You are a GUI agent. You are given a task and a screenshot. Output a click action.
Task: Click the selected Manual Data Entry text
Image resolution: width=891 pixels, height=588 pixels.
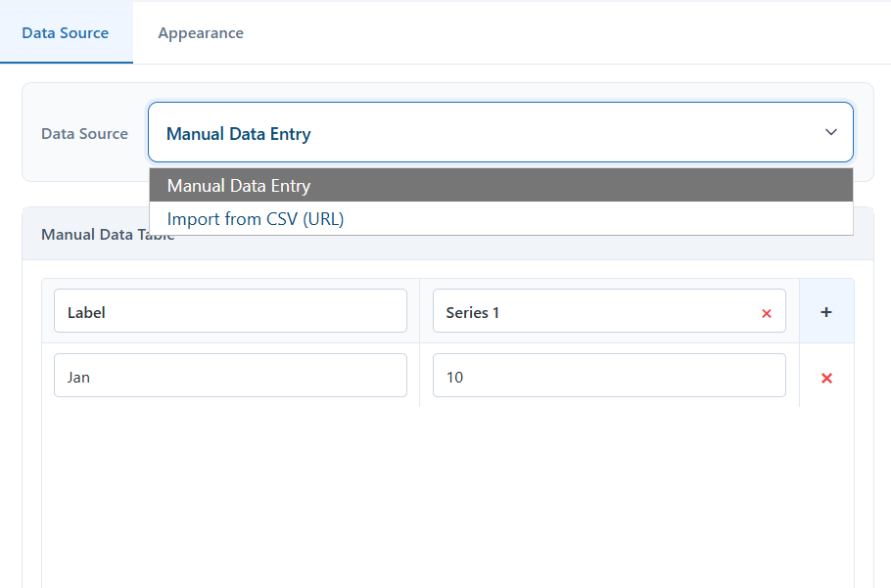point(239,134)
